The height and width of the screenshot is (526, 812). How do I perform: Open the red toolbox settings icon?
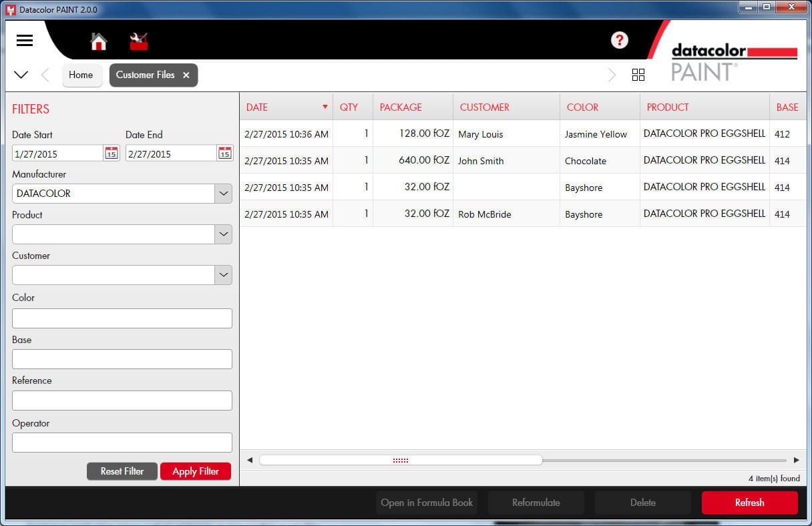pyautogui.click(x=139, y=41)
